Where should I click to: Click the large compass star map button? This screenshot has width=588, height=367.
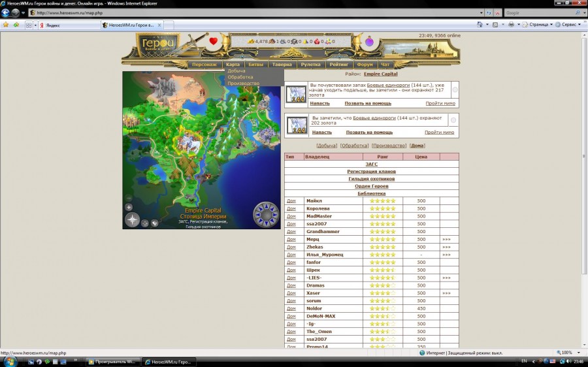[x=132, y=220]
